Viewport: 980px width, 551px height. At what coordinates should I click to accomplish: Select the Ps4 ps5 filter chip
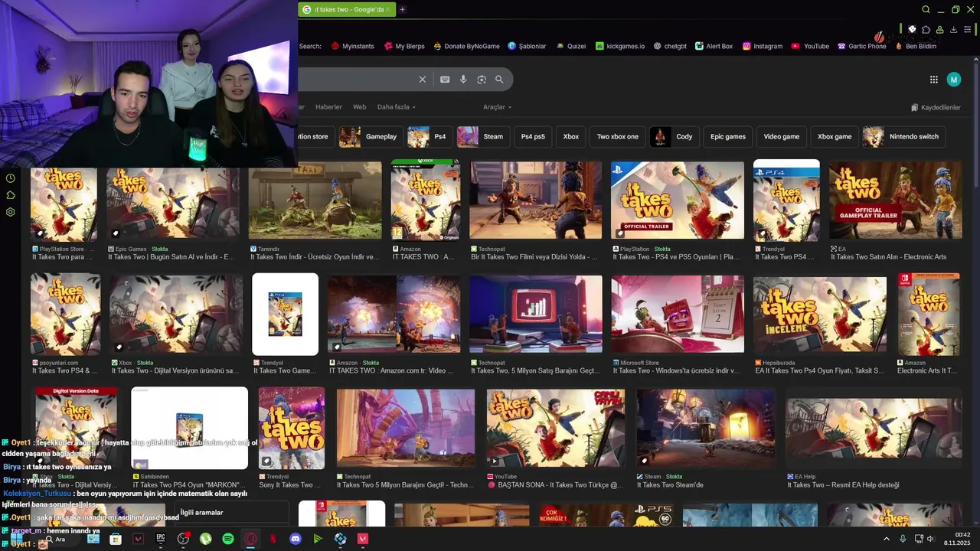533,137
